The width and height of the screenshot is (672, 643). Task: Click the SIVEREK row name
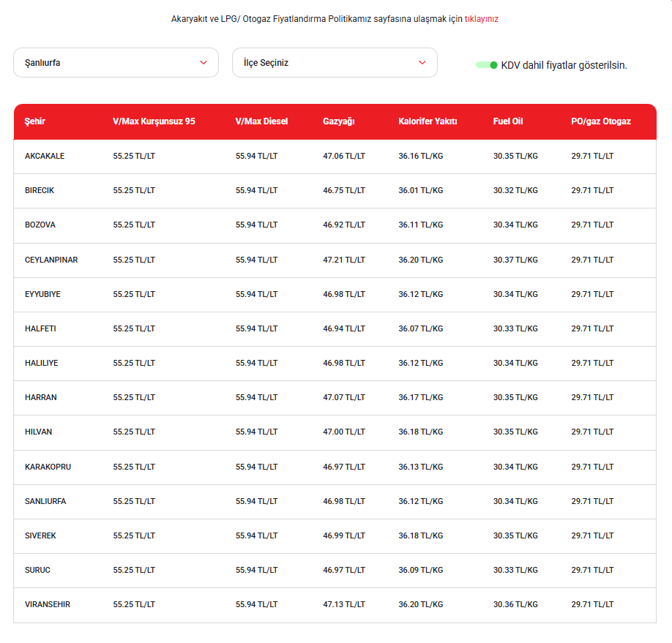click(40, 535)
